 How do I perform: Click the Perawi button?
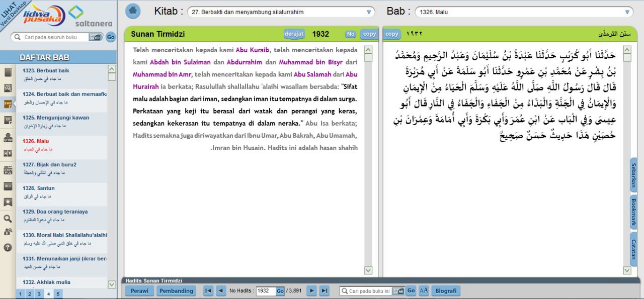139,291
